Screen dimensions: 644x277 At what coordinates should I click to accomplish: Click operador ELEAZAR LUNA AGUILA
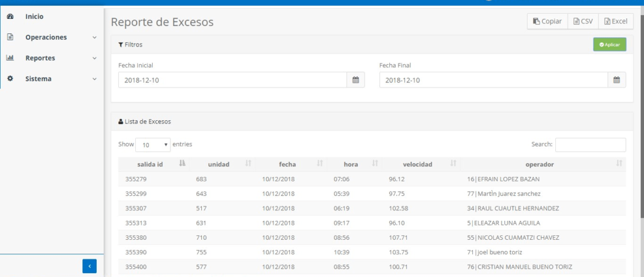tap(504, 223)
